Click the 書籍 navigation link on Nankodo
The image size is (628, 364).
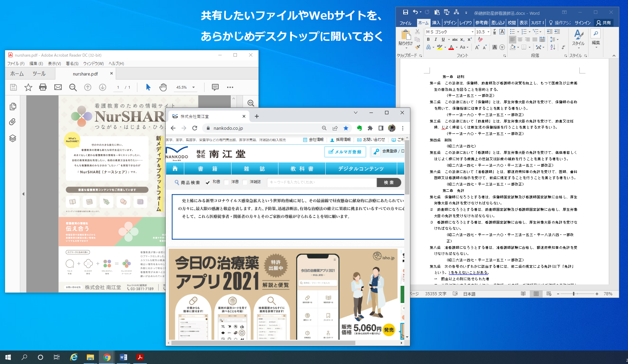[208, 169]
